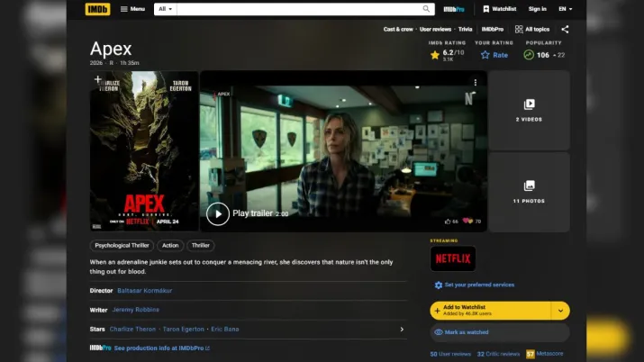Open writer Jeremy Robbins' page
644x362 pixels.
point(135,310)
